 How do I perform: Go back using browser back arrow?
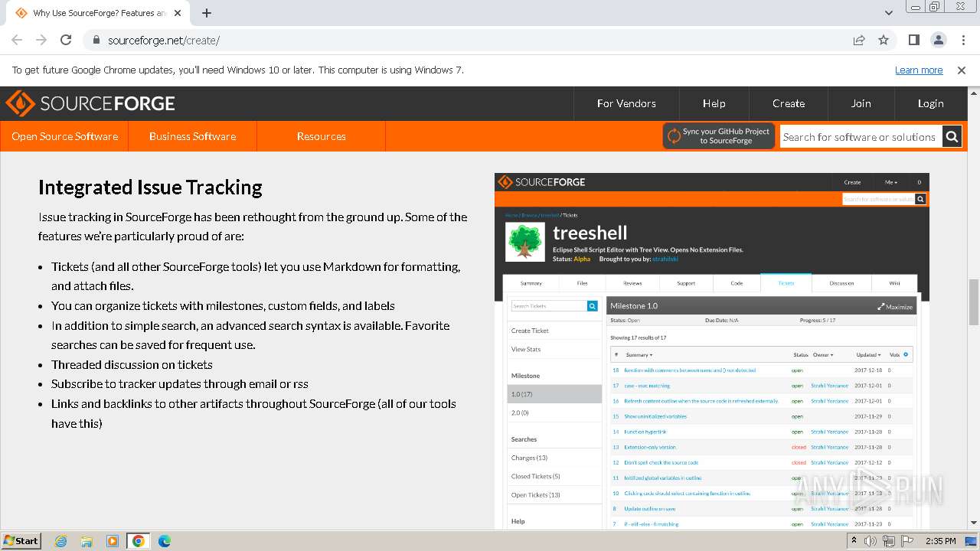pos(17,40)
